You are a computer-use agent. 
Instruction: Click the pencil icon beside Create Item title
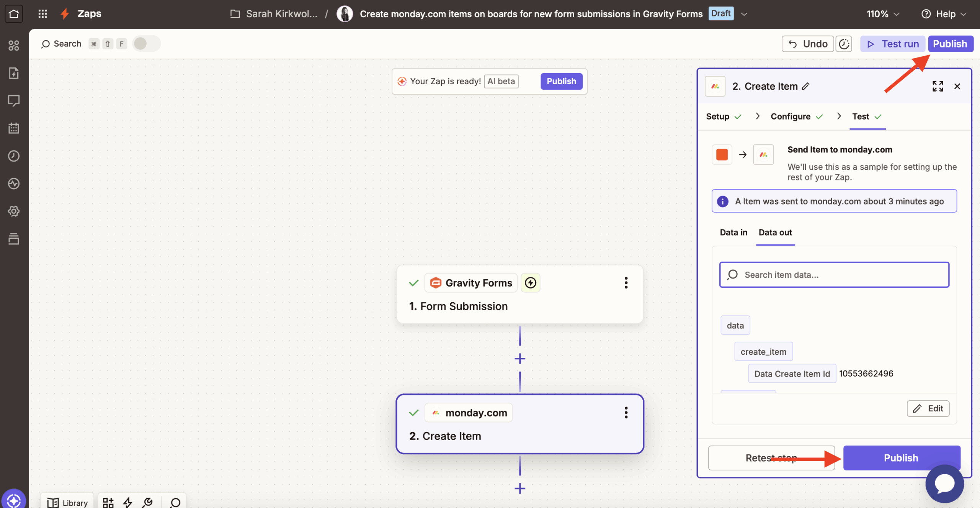coord(805,86)
